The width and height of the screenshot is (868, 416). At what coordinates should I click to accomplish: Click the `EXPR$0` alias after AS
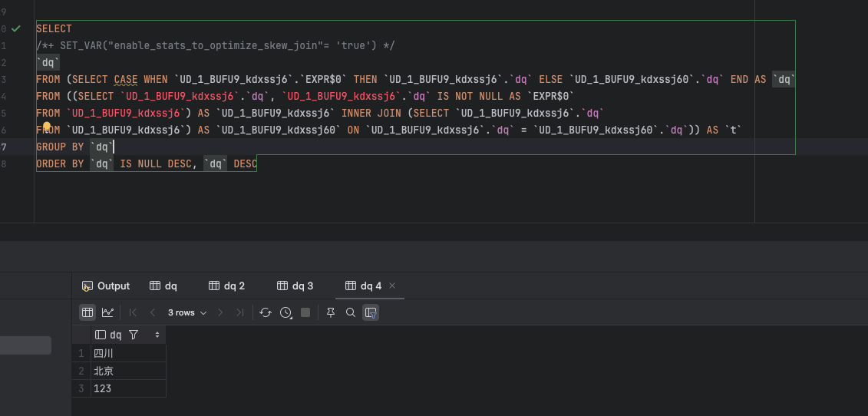[550, 97]
